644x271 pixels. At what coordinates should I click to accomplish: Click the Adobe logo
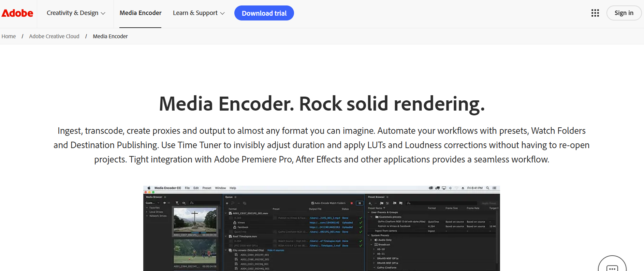click(x=17, y=13)
